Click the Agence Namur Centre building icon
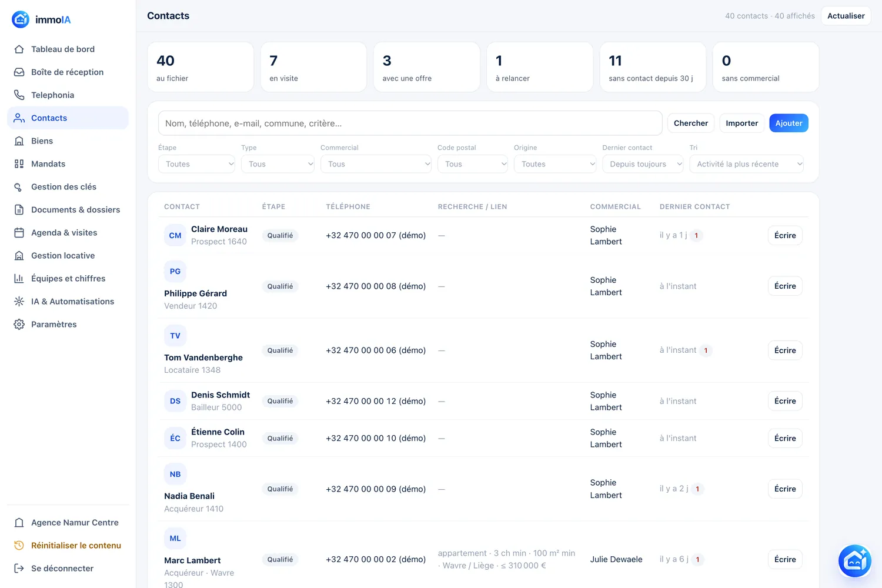Screen dimensions: 882x588 click(19, 523)
